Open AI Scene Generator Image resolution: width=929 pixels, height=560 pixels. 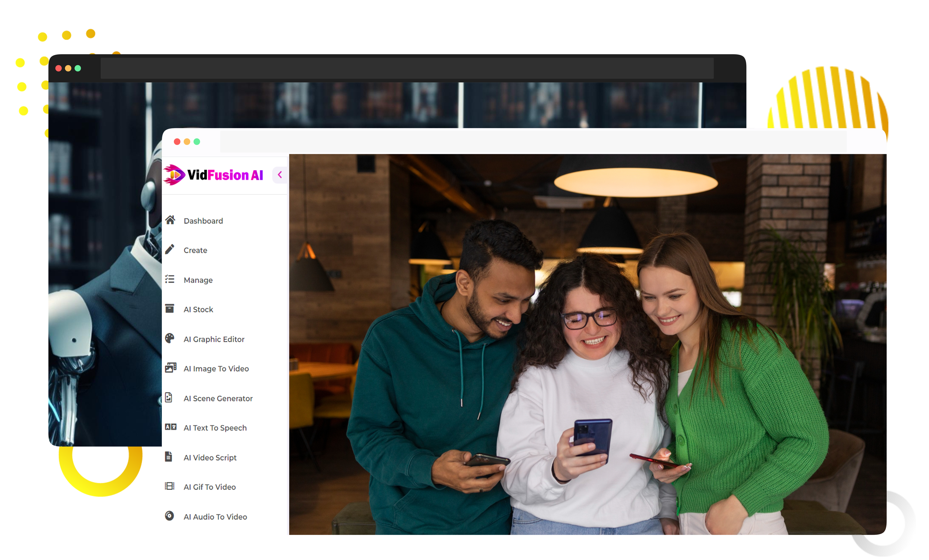(x=218, y=398)
